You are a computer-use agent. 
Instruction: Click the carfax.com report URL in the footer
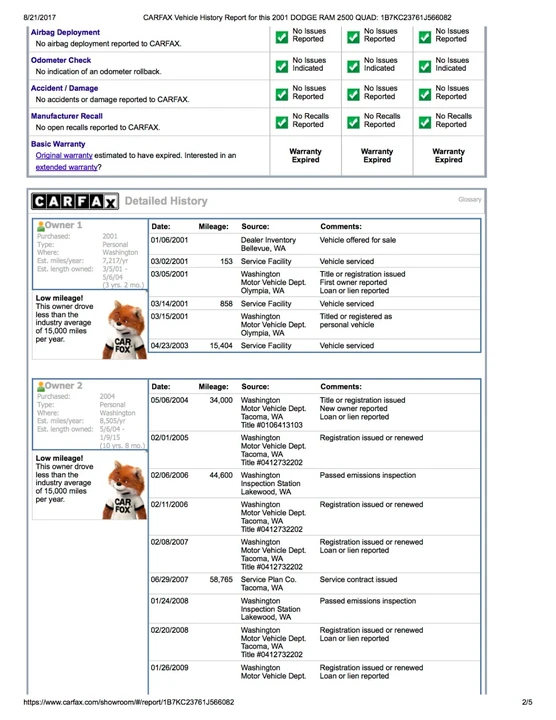[x=129, y=702]
